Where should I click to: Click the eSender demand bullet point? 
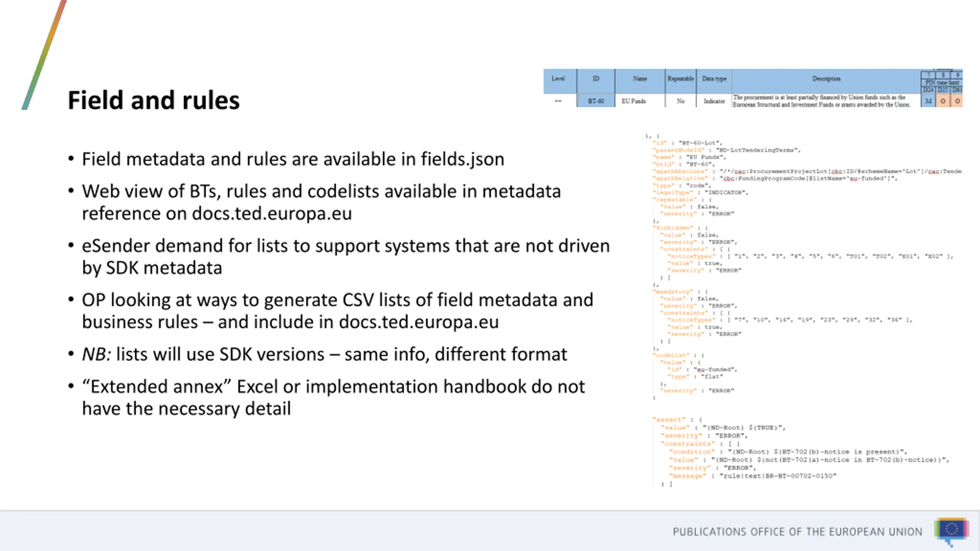(345, 256)
